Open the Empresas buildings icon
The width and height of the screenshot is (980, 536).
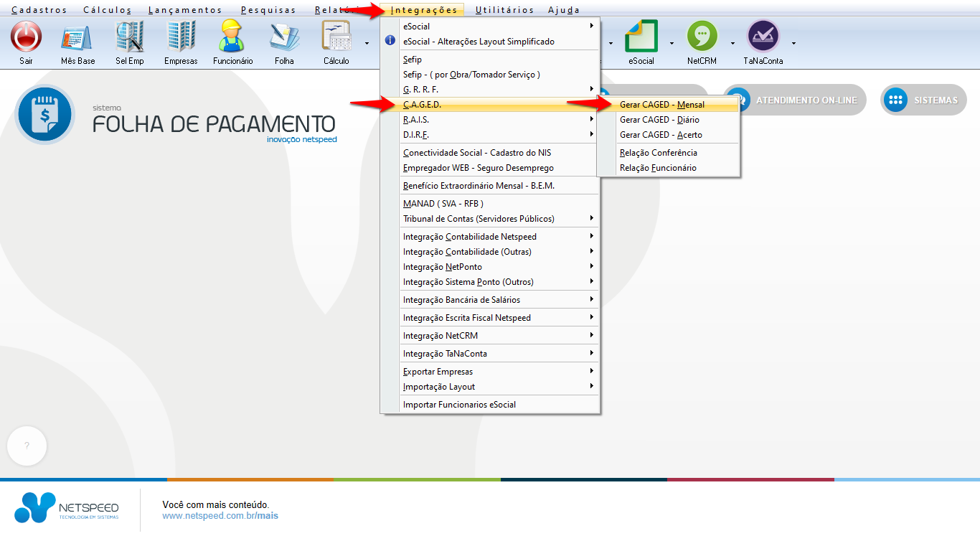pyautogui.click(x=181, y=37)
